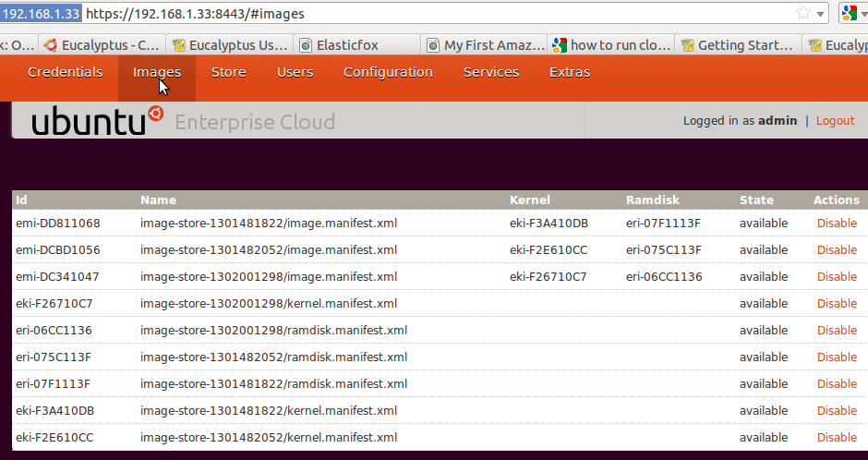Open the Credentials menu item
The image size is (868, 460).
pyautogui.click(x=65, y=73)
